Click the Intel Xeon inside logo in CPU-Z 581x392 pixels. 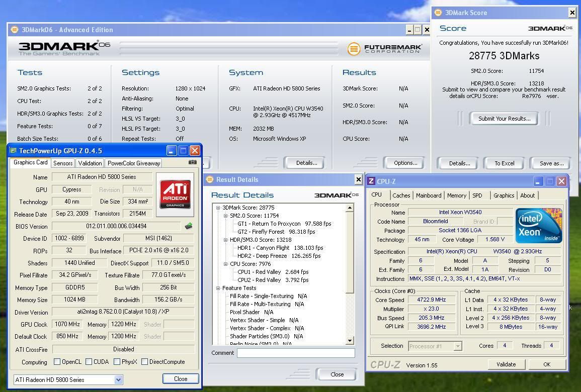538,226
